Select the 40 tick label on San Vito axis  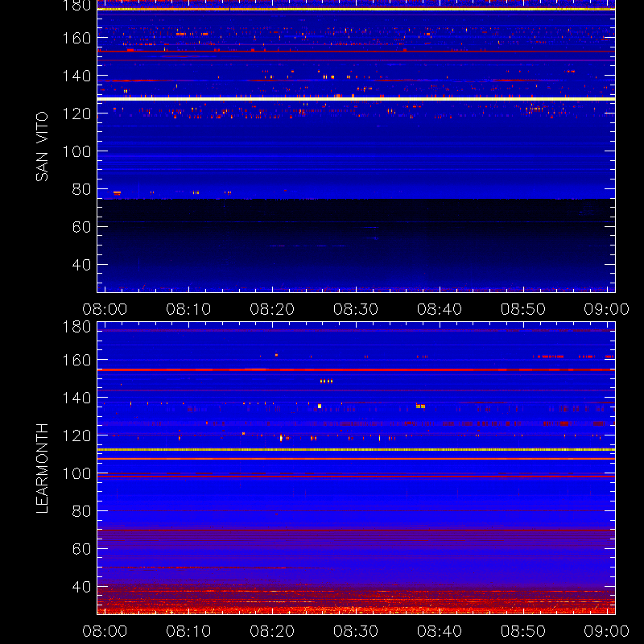pos(81,265)
